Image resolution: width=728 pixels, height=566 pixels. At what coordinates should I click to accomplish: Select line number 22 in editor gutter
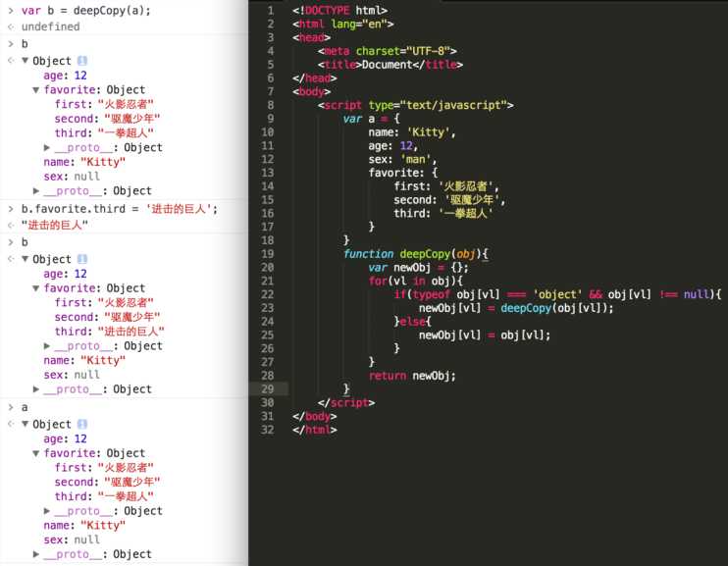[268, 294]
